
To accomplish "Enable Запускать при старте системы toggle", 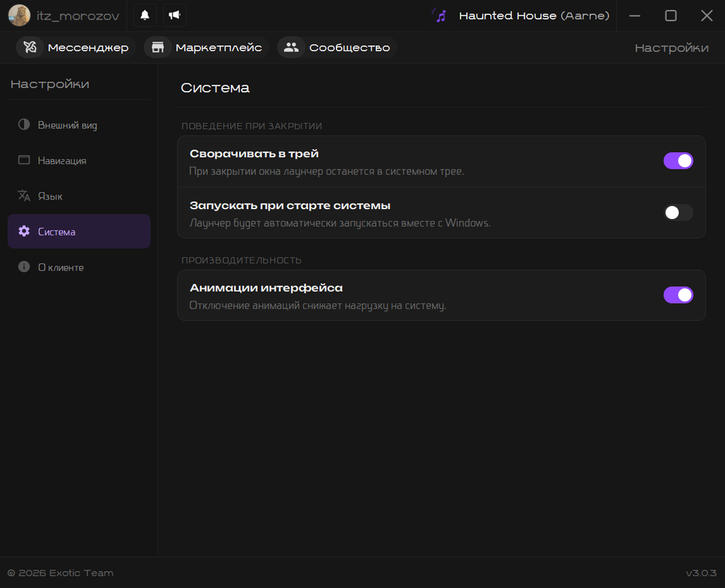I will point(678,213).
